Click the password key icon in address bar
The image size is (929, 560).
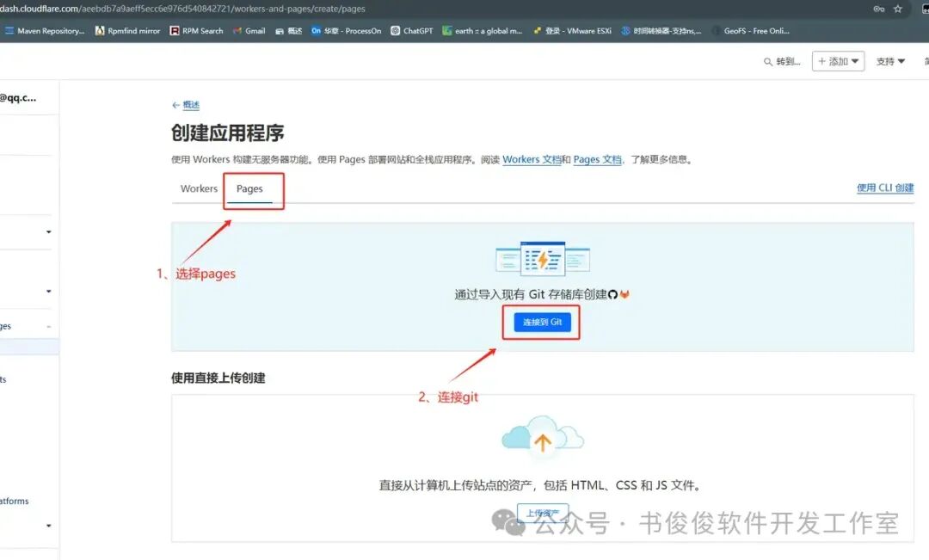878,9
